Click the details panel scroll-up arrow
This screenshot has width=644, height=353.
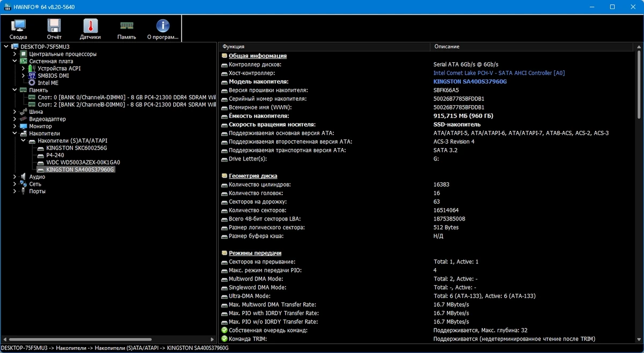point(639,47)
